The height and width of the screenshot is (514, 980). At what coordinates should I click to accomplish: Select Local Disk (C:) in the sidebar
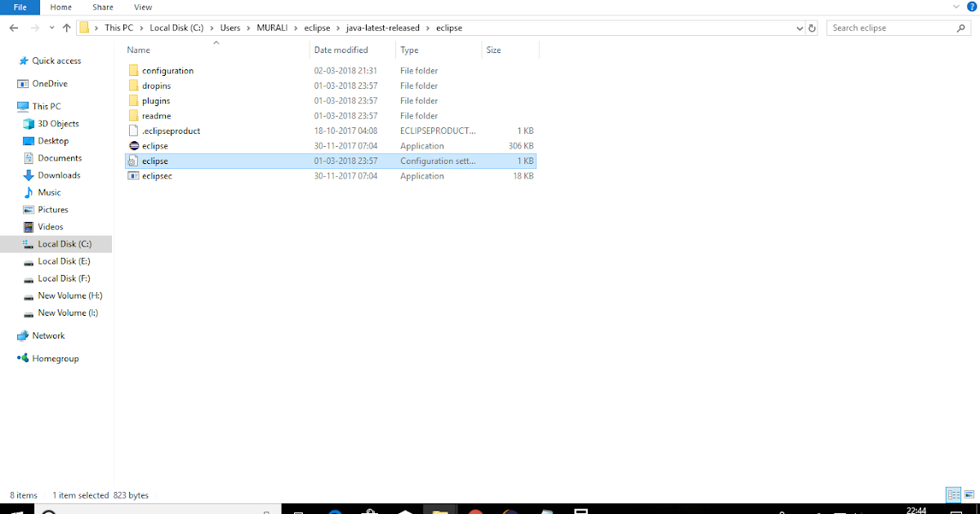pos(65,244)
